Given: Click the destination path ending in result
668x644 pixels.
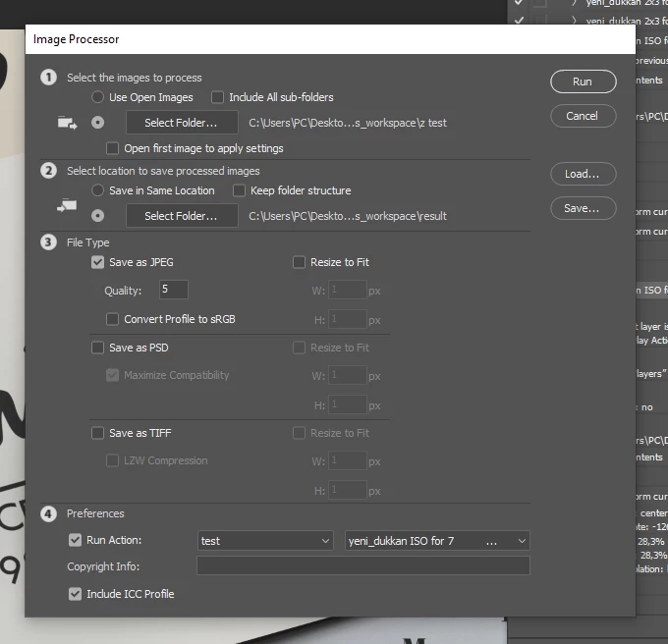Looking at the screenshot, I should [348, 216].
